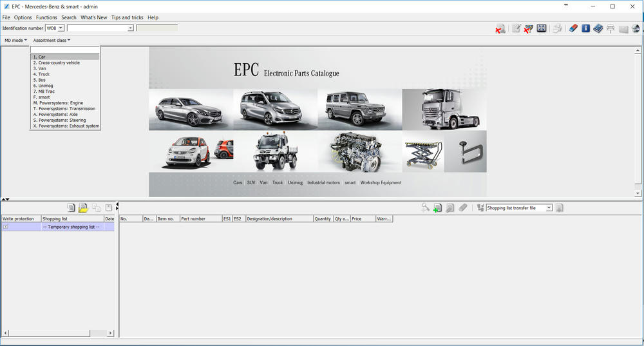Click the 'Quantity' column header
This screenshot has width=644, height=346.
[323, 218]
